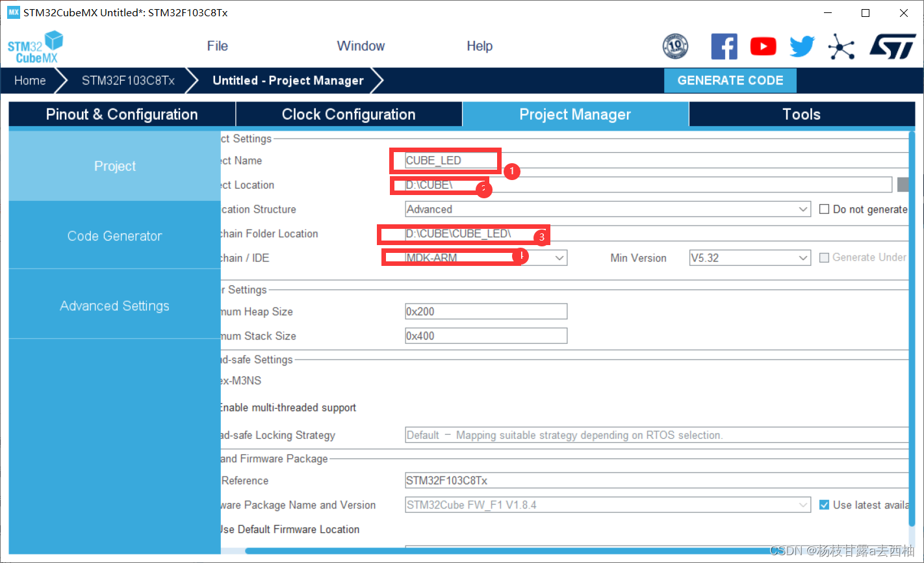Click Untitled - Project Manager breadcrumb
Image resolution: width=924 pixels, height=563 pixels.
pyautogui.click(x=288, y=81)
